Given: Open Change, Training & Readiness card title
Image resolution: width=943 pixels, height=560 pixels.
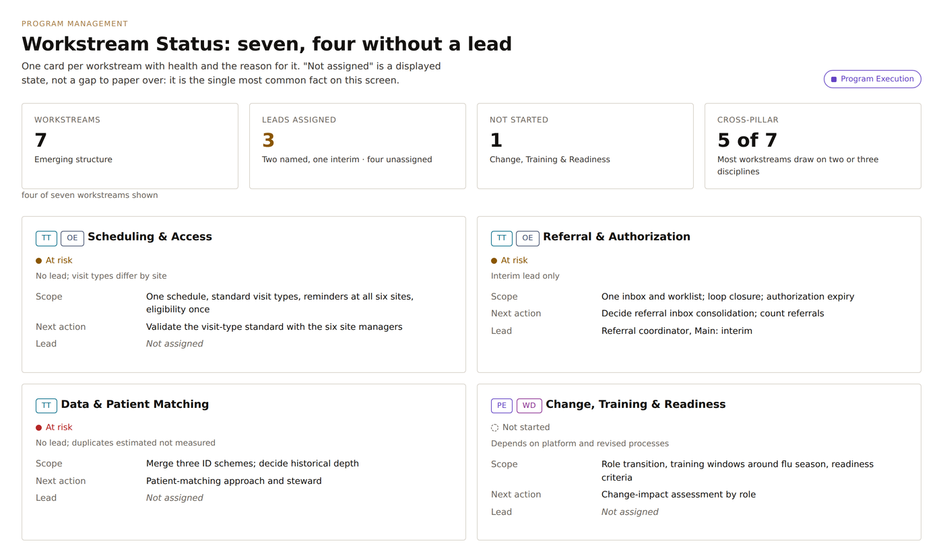Looking at the screenshot, I should click(635, 405).
